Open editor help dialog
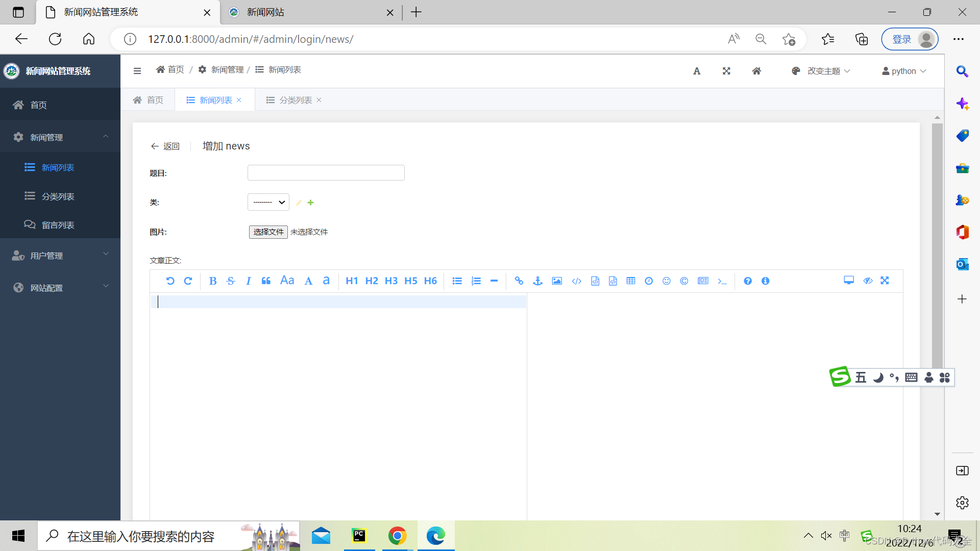Viewport: 980px width, 551px height. [748, 281]
